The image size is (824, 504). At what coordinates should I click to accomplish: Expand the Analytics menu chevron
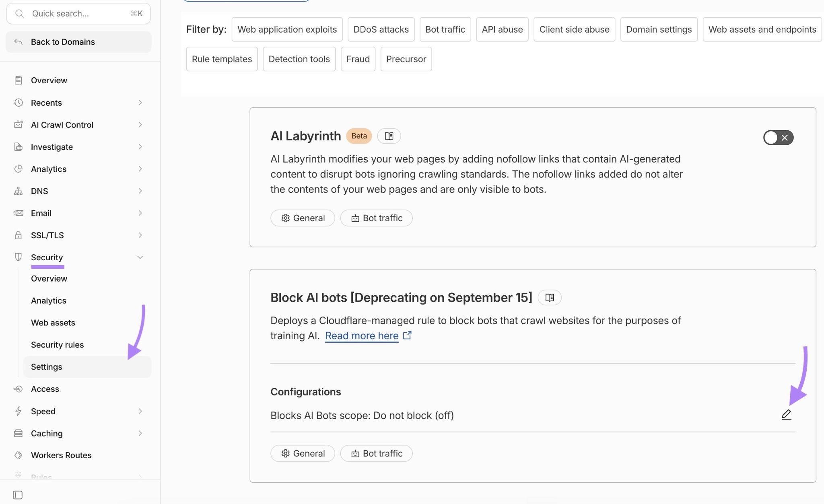click(140, 169)
